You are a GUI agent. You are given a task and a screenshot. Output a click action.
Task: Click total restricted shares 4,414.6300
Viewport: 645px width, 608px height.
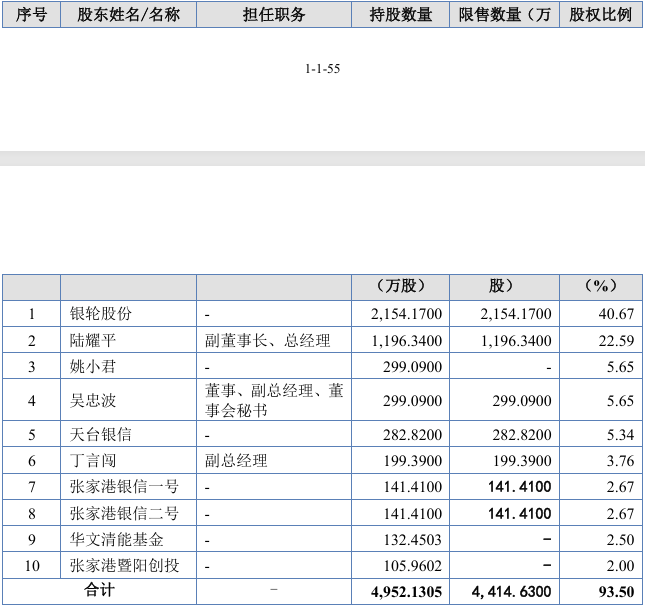(511, 592)
